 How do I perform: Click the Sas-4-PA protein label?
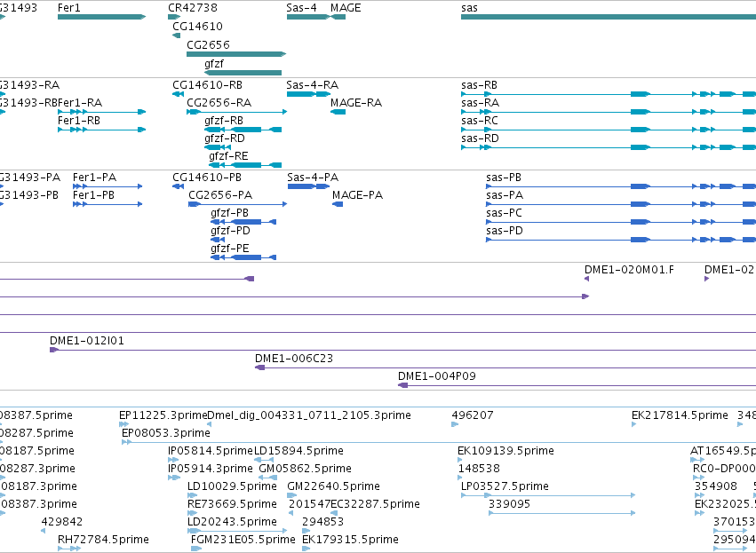click(x=313, y=178)
